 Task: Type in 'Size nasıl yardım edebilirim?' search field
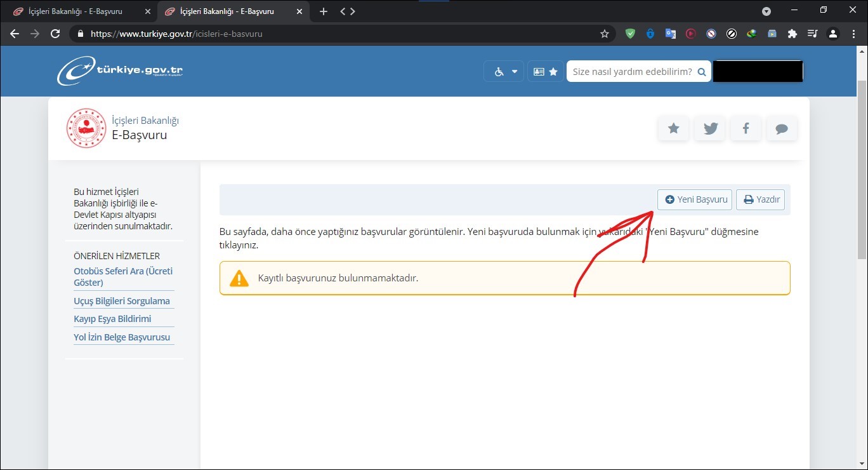coord(631,72)
